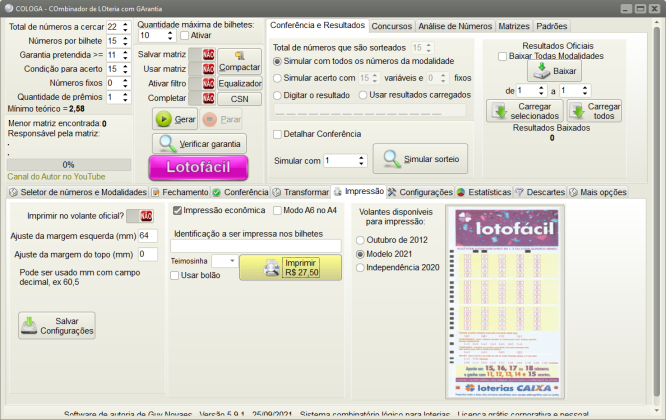Click the spinner of Condição para acerto
Image resolution: width=666 pixels, height=420 pixels.
(x=125, y=69)
